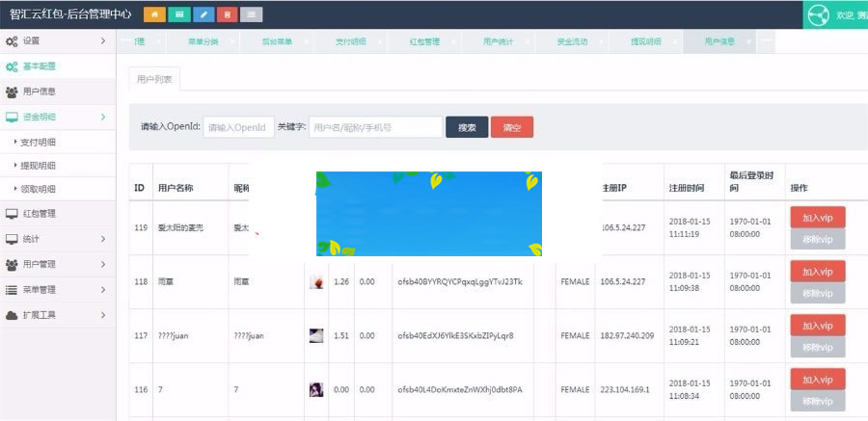Click the orange home icon button

pyautogui.click(x=153, y=14)
